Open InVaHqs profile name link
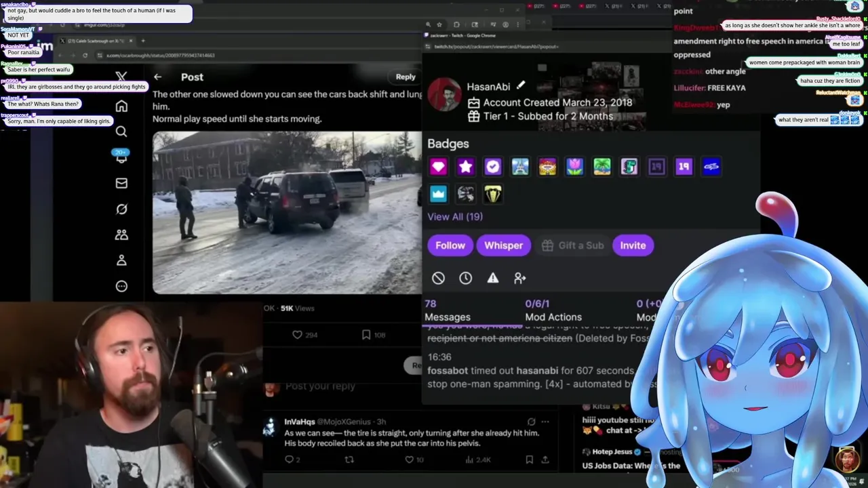Screen dimensions: 868x488 coord(299,422)
